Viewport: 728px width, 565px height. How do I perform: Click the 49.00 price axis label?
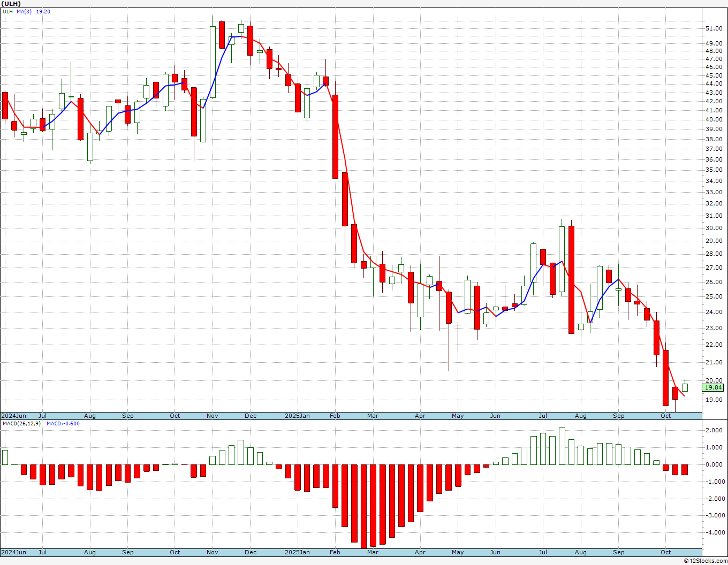point(714,43)
